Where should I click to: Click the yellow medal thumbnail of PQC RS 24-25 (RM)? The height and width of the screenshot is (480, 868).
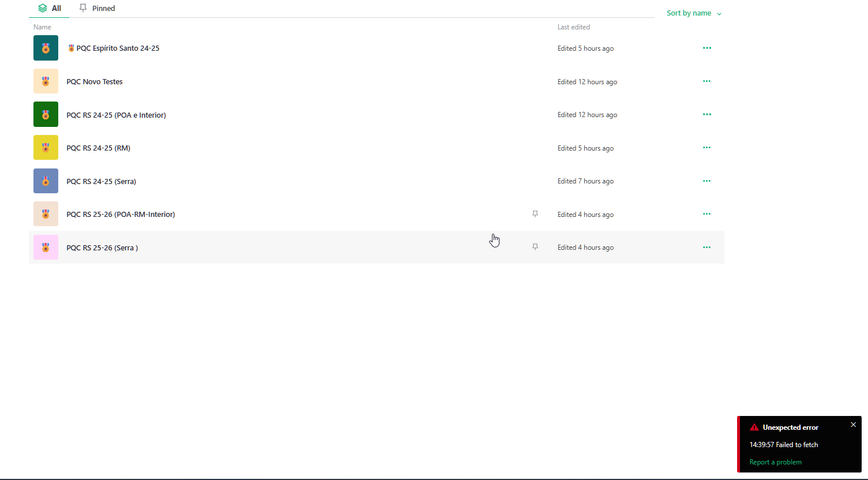pos(46,148)
